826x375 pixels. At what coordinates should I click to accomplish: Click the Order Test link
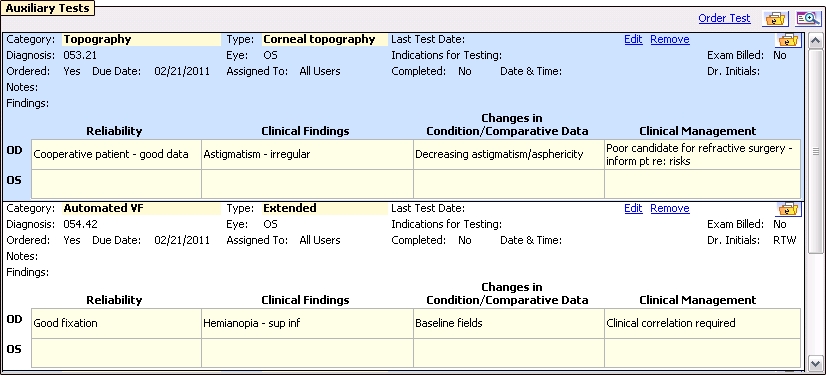tap(724, 18)
